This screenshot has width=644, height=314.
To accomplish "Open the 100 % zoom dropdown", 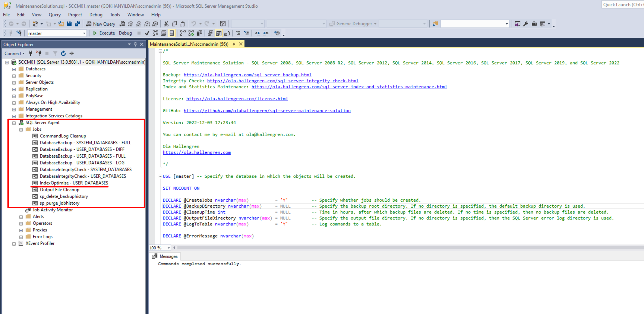I will click(169, 248).
